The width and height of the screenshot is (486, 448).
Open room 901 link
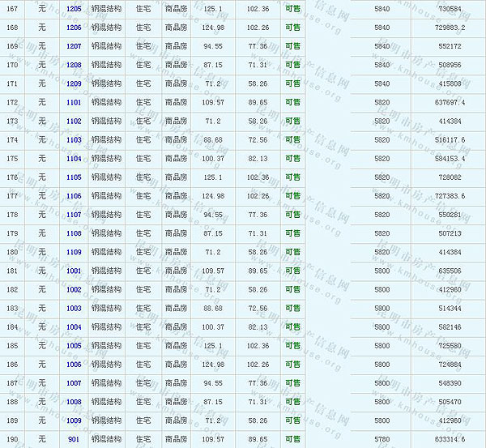pos(74,439)
